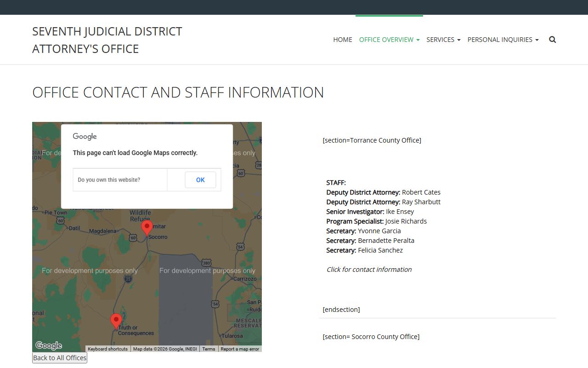Open map Keyboard shortcuts
588x368 pixels.
click(108, 349)
